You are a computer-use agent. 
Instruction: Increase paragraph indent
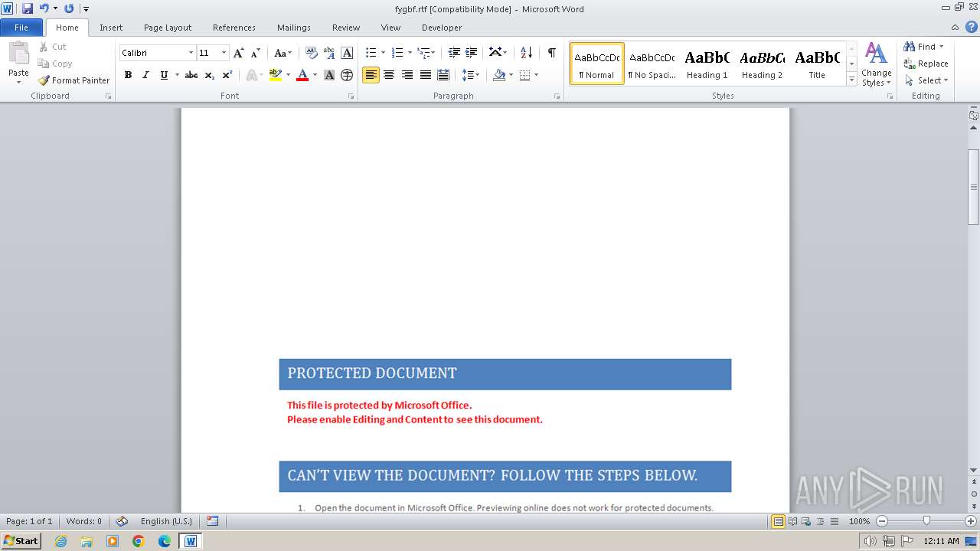tap(472, 53)
